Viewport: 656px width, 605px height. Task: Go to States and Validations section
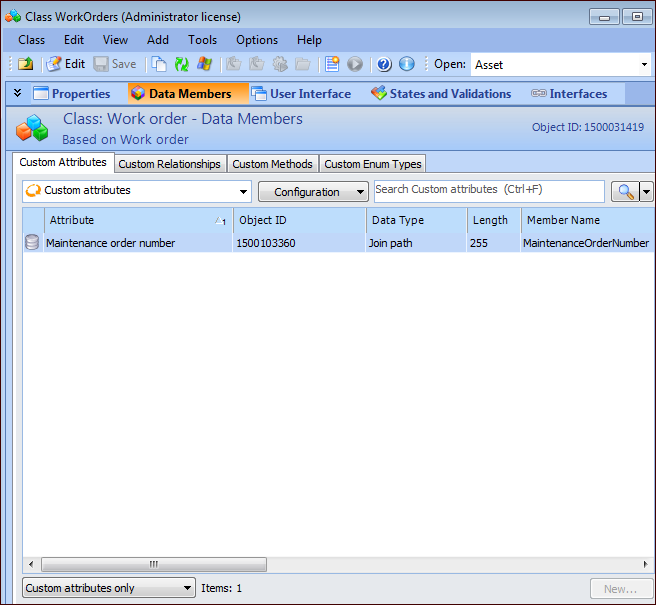point(441,94)
